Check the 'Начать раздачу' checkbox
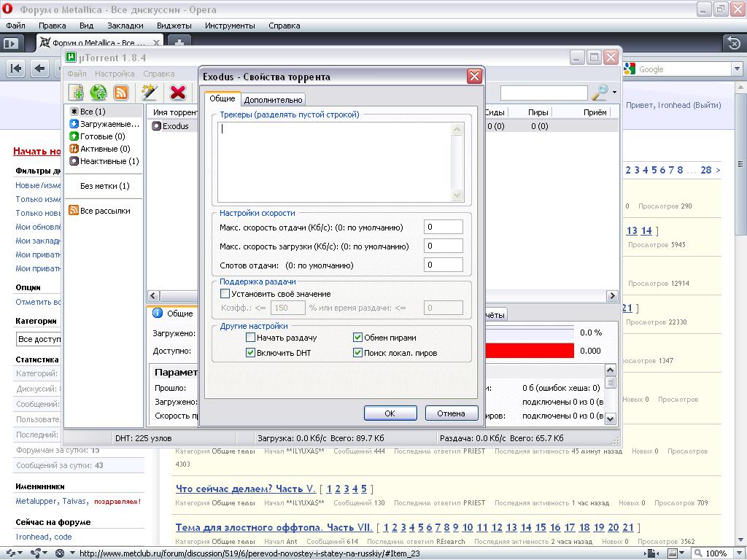The height and width of the screenshot is (560, 747). point(251,338)
